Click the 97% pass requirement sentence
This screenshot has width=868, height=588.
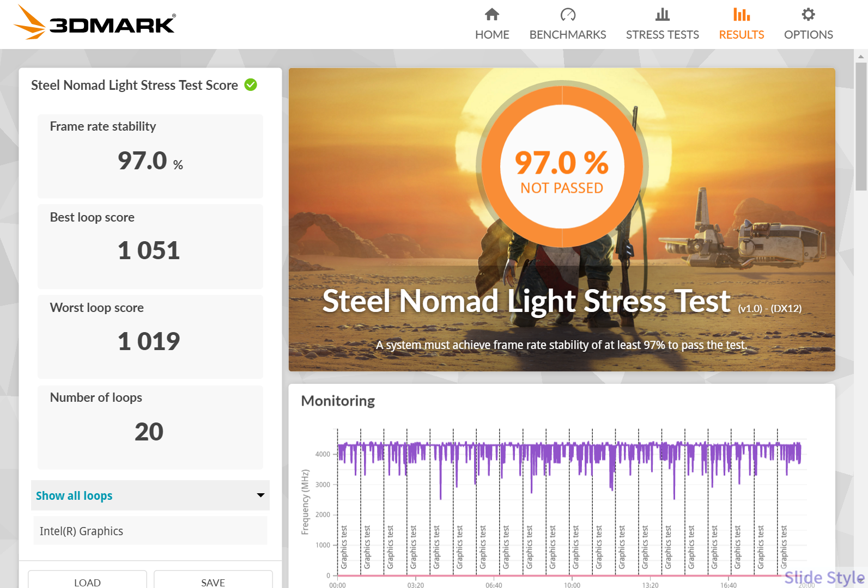point(562,345)
